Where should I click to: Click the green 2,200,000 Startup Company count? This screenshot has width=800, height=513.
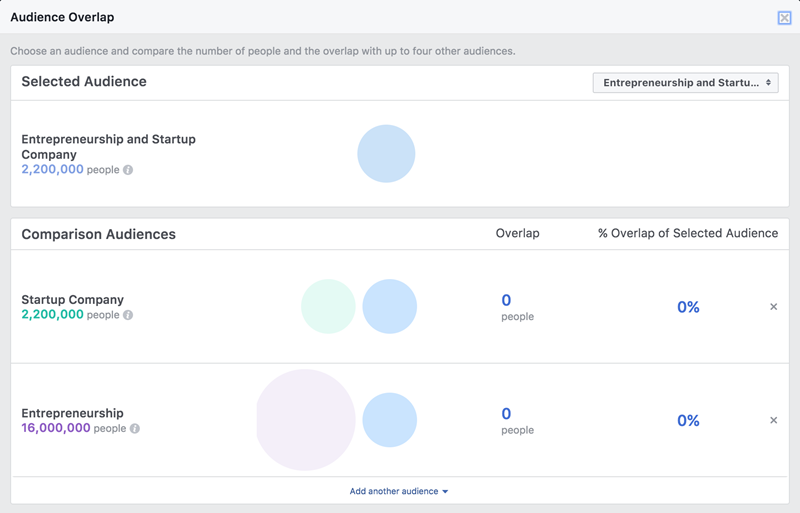(x=52, y=314)
